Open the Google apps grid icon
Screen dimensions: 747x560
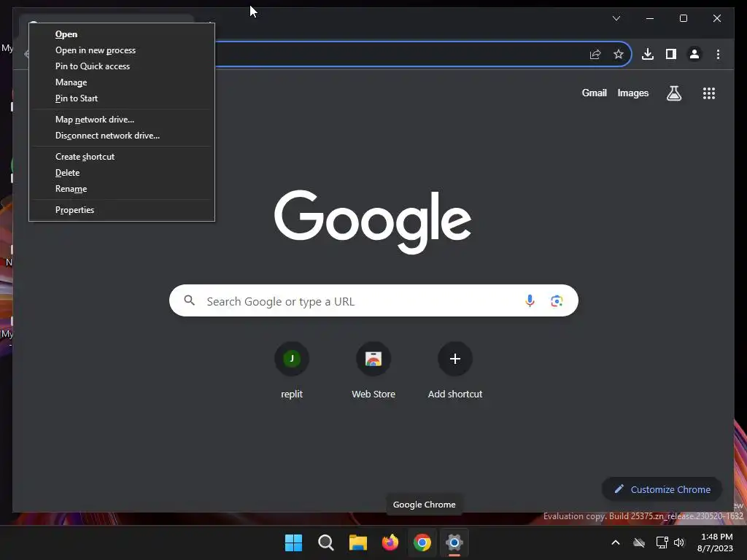(709, 93)
